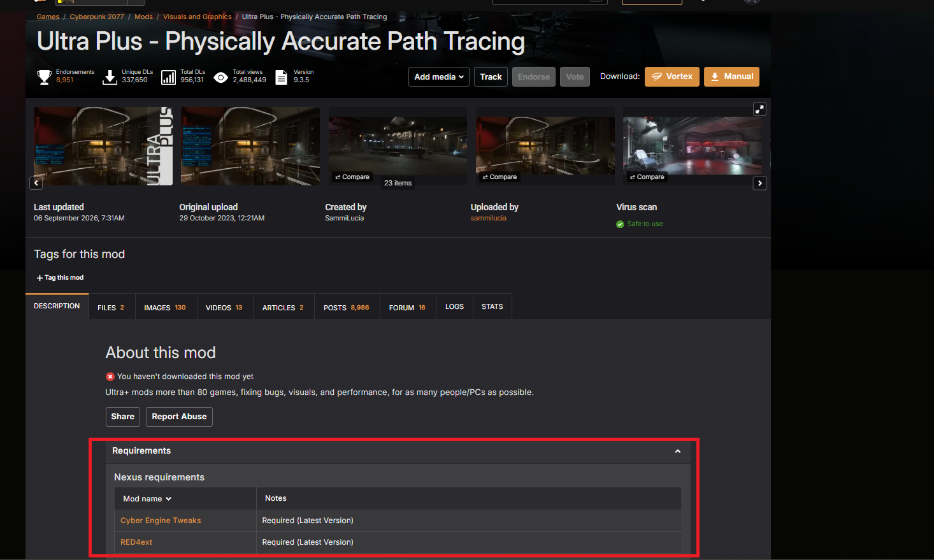Screen dimensions: 934x560
Task: Click the Total DLs bar chart icon
Action: click(168, 77)
